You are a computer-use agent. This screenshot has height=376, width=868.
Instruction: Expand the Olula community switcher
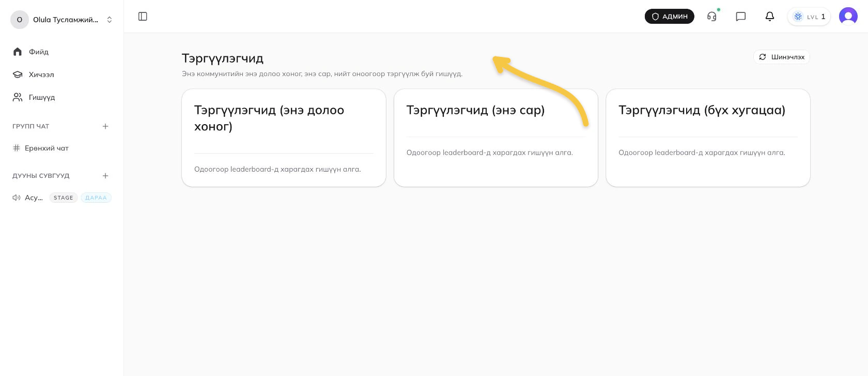[x=62, y=20]
